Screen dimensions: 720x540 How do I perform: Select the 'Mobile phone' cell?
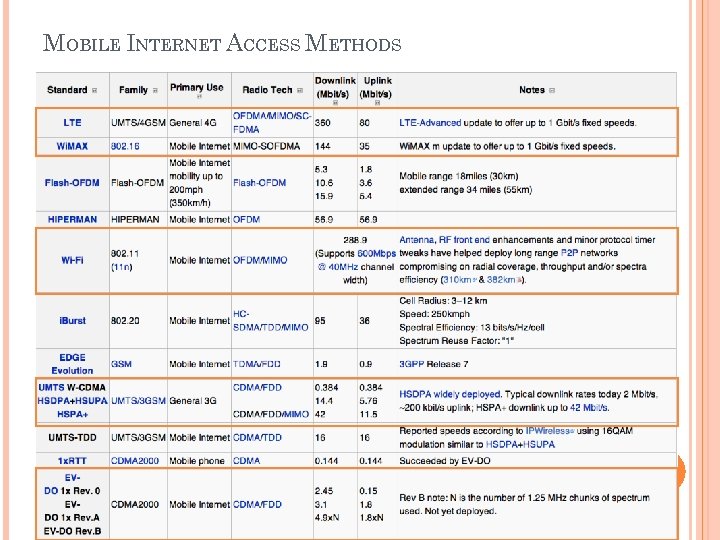(x=197, y=461)
